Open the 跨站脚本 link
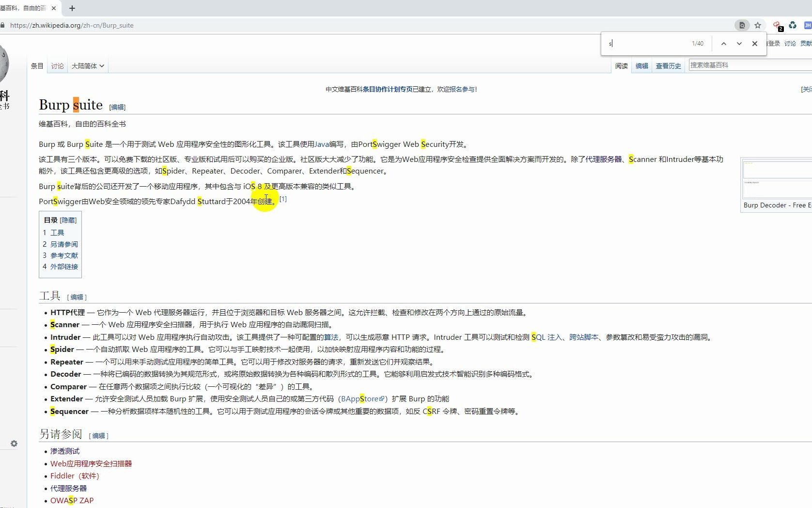The height and width of the screenshot is (508, 812). coord(584,337)
